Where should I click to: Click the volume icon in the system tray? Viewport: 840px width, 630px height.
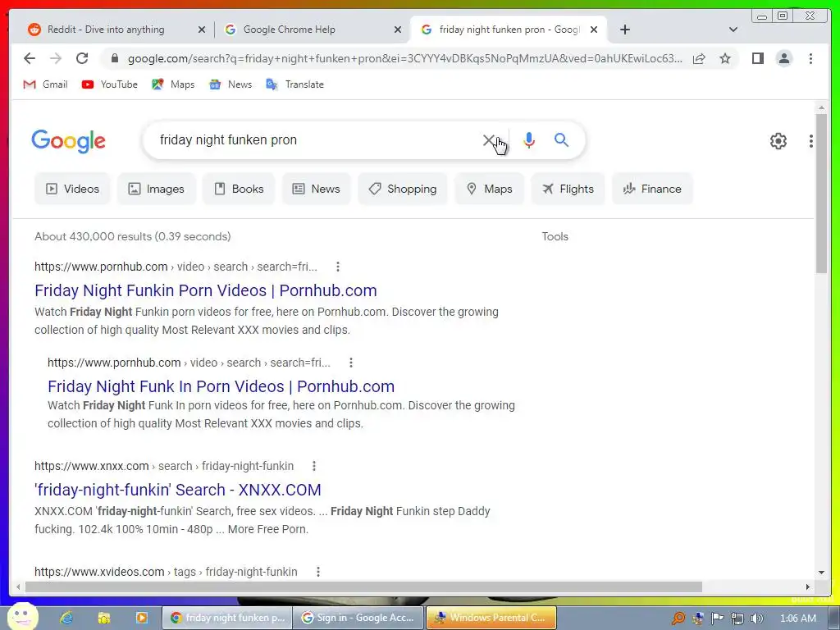click(x=756, y=619)
